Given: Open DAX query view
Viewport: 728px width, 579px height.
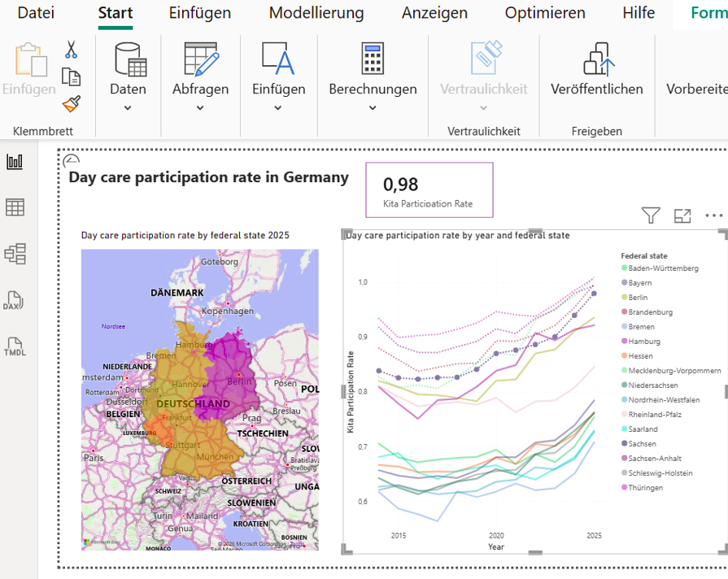Looking at the screenshot, I should (14, 300).
